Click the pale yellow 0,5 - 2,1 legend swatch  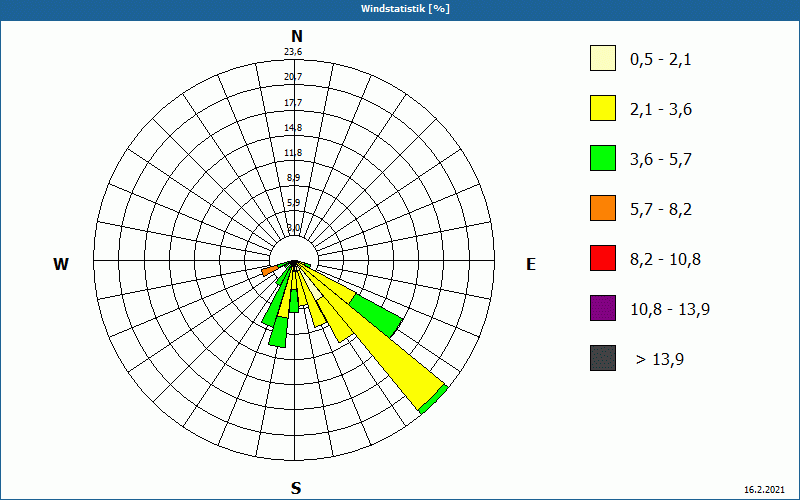[x=603, y=58]
